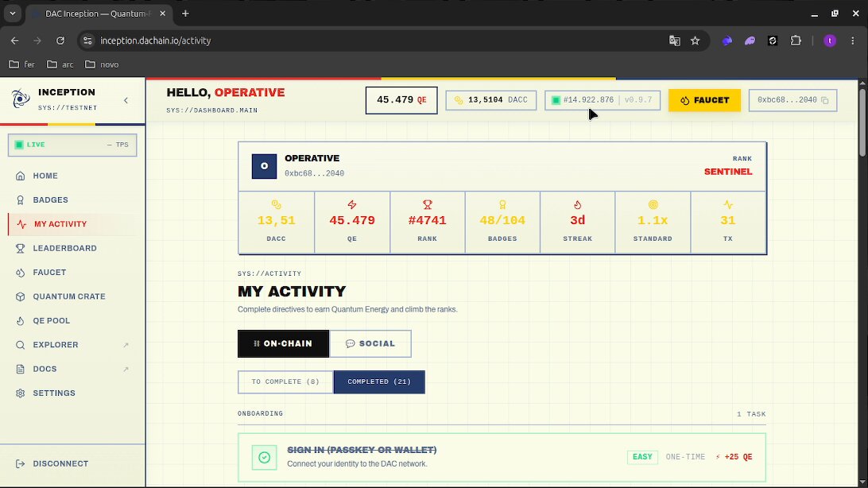The height and width of the screenshot is (488, 868).
Task: Click the 13,5104 DACC balance chip
Action: coord(491,100)
